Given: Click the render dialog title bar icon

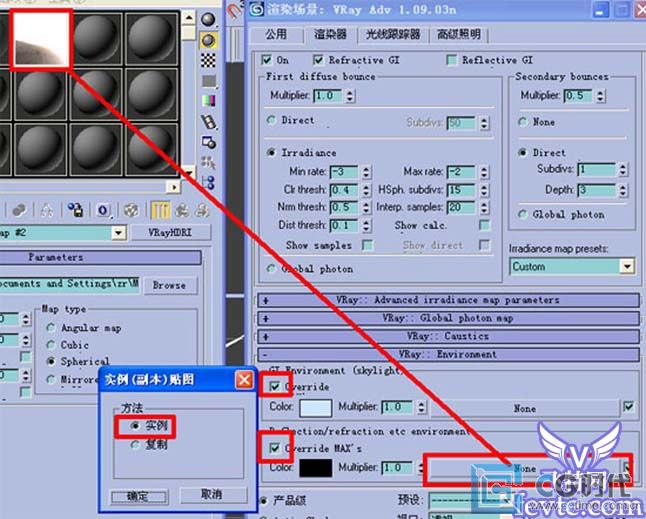Looking at the screenshot, I should point(256,9).
